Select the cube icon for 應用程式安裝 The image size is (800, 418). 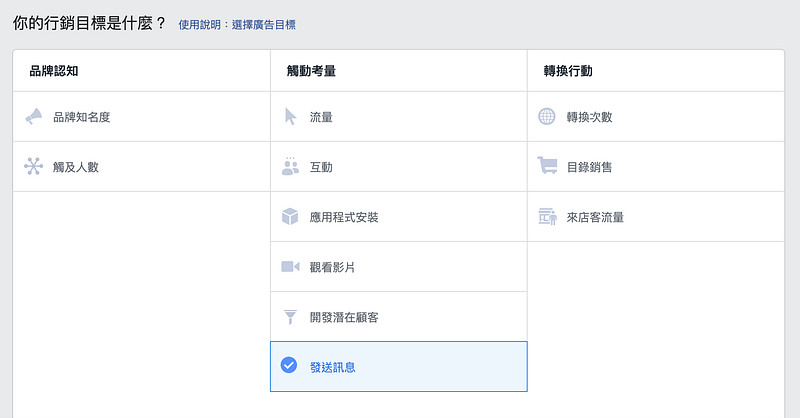(x=290, y=216)
